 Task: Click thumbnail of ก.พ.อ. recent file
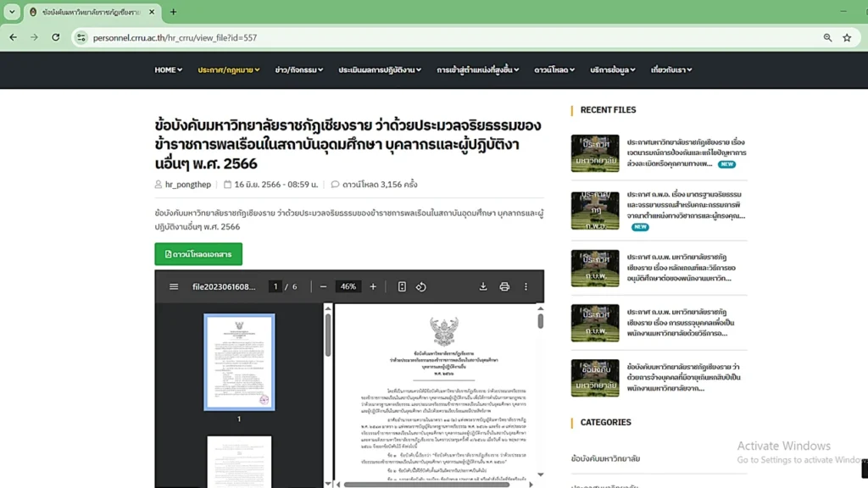point(595,211)
